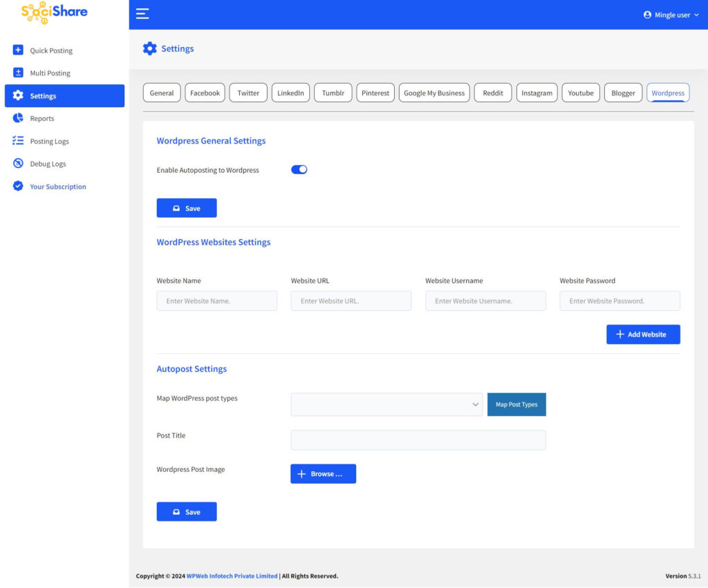Viewport: 708px width, 588px height.
Task: Click into the Website Username field
Action: [485, 301]
